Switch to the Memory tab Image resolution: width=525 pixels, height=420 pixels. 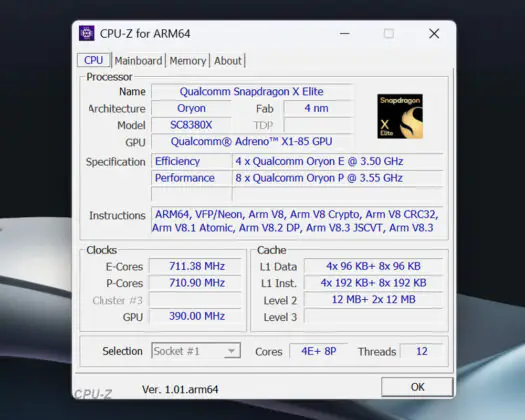188,61
